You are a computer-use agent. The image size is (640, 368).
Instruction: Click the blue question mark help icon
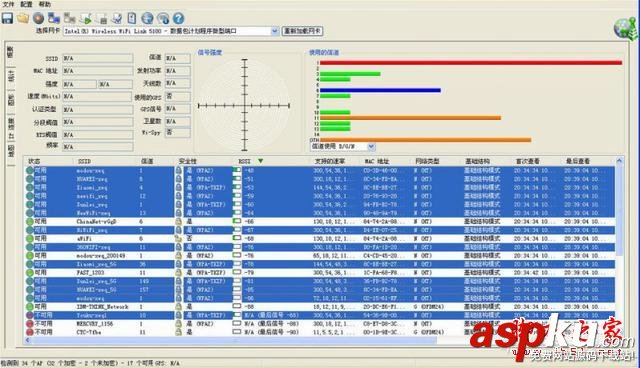(178, 18)
